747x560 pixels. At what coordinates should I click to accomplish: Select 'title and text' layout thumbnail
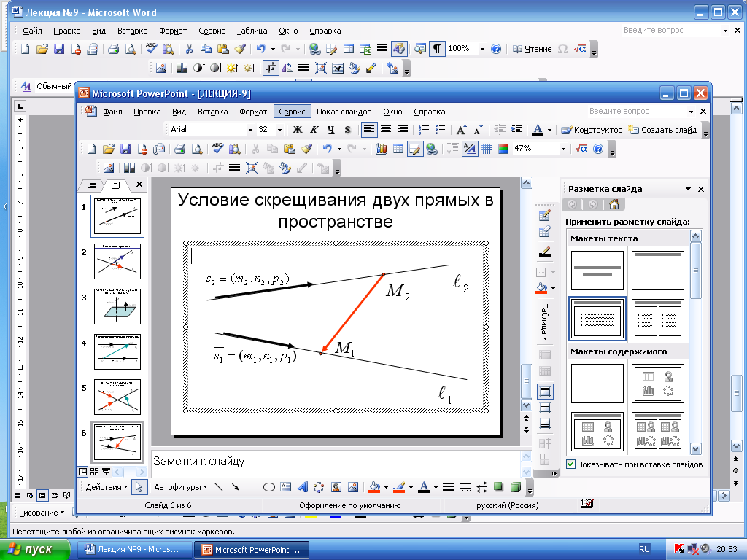[x=597, y=318]
